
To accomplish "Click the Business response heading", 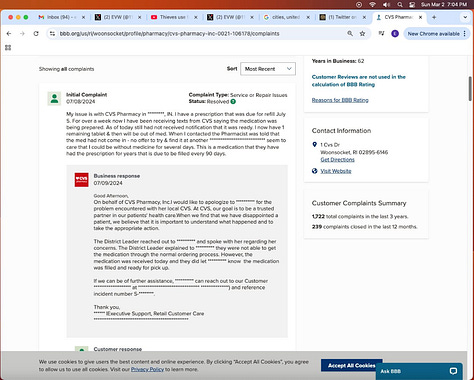I will tap(117, 176).
